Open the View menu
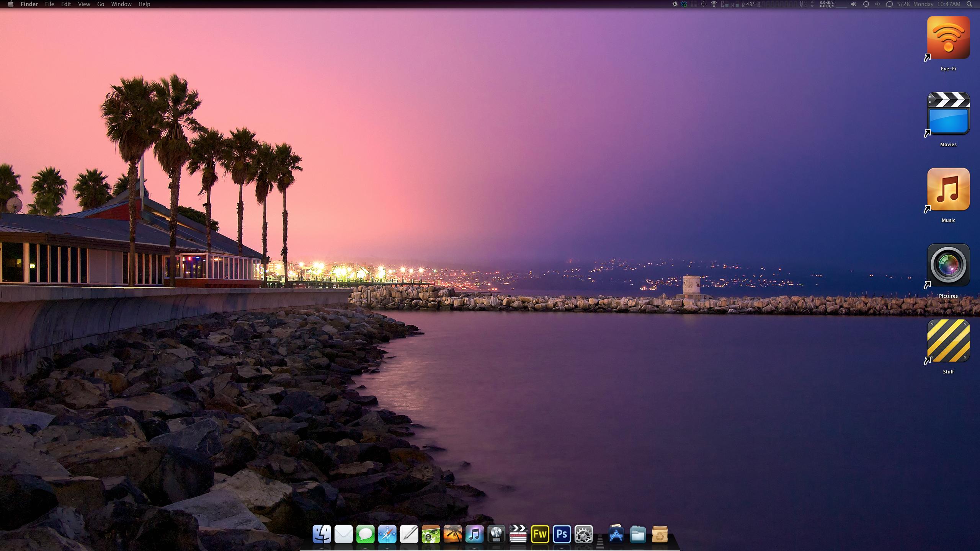This screenshot has height=551, width=980. pos(84,4)
